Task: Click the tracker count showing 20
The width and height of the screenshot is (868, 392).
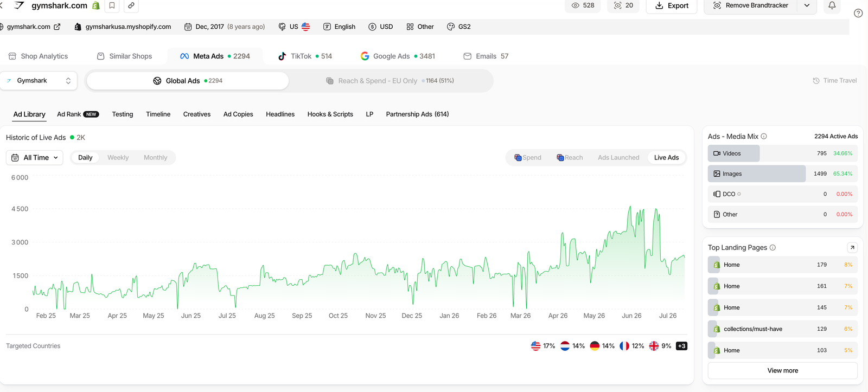Action: [623, 5]
